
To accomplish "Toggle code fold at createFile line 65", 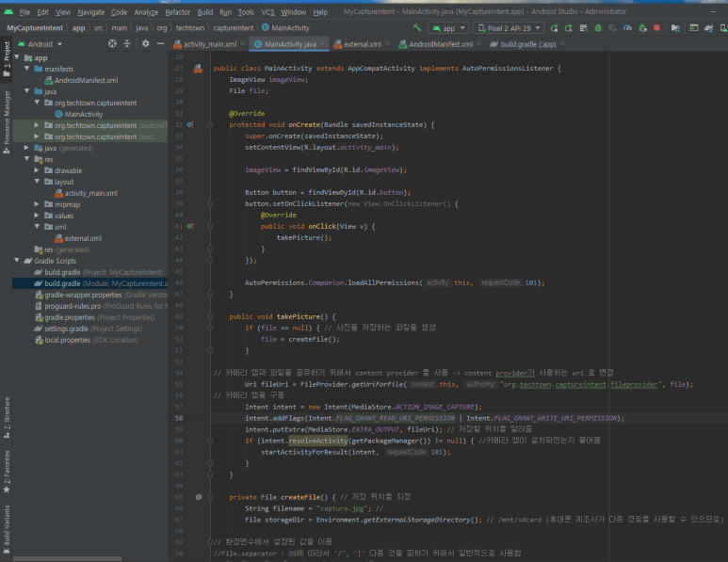I will tap(210, 497).
